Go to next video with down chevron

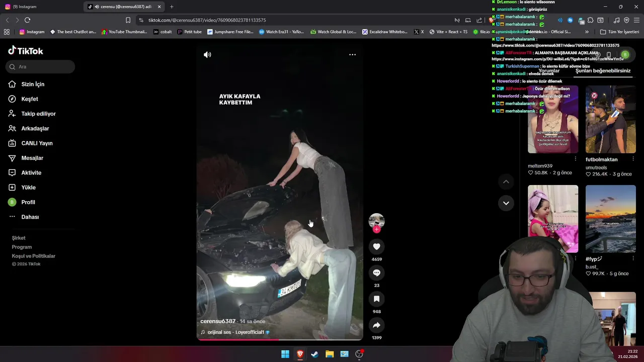tap(506, 203)
